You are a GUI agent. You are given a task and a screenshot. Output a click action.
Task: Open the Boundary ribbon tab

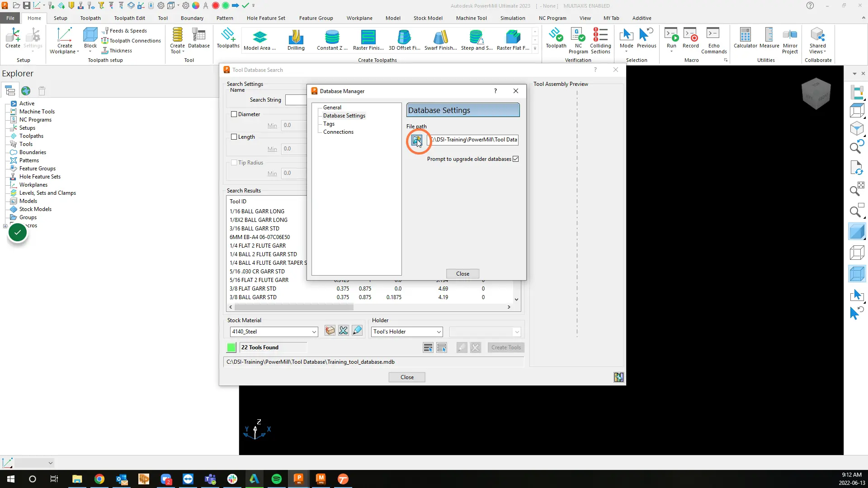point(192,18)
